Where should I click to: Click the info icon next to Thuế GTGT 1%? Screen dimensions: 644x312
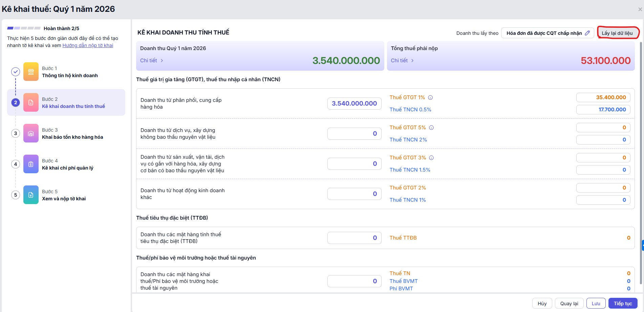[430, 97]
